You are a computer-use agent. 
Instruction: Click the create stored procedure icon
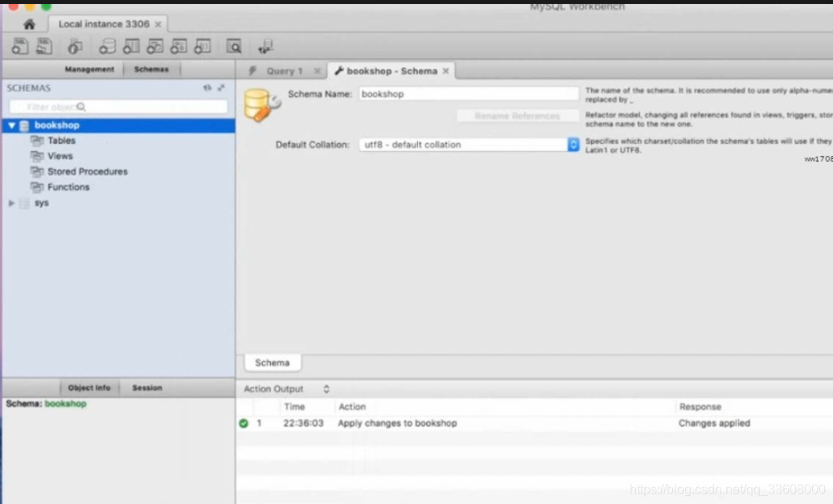click(179, 47)
